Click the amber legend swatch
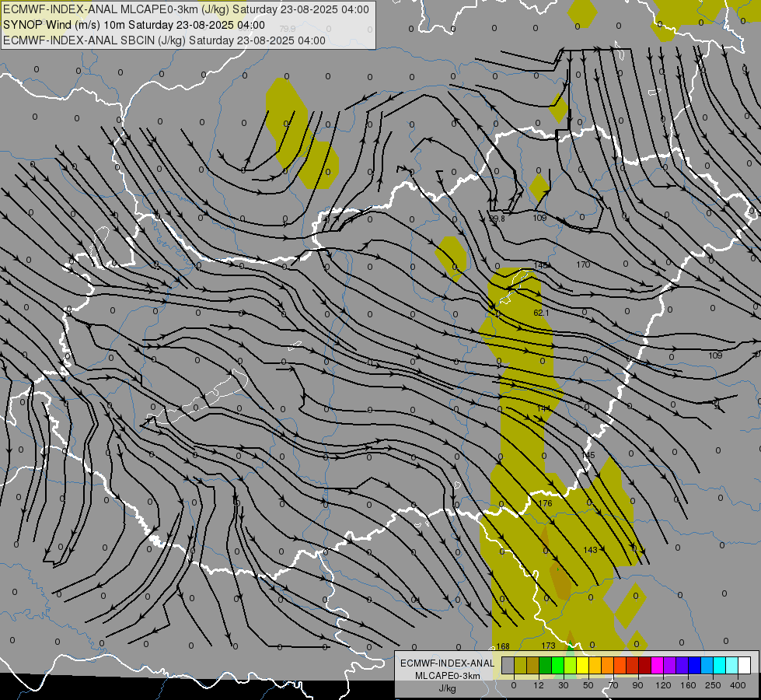The width and height of the screenshot is (761, 700). point(595,665)
